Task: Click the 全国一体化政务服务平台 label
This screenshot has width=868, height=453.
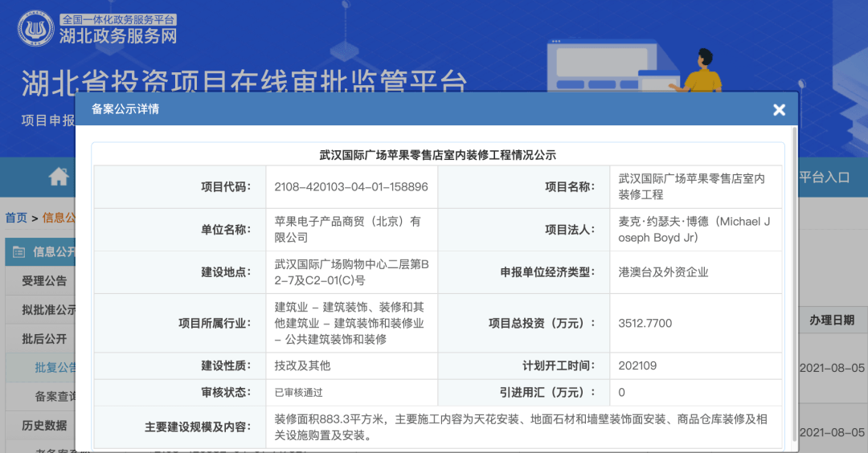Action: pos(118,19)
